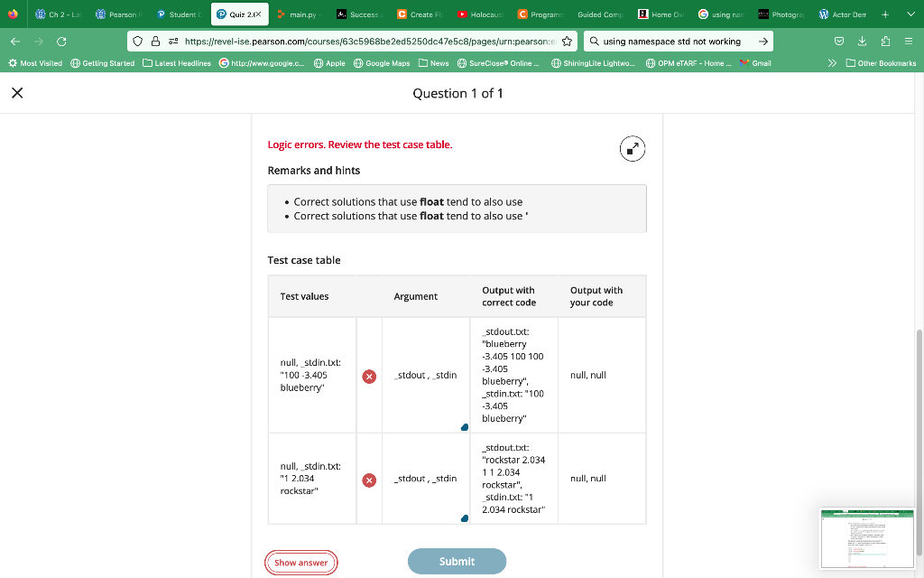Reload the current Pearson page
This screenshot has height=578, width=924.
pos(60,41)
